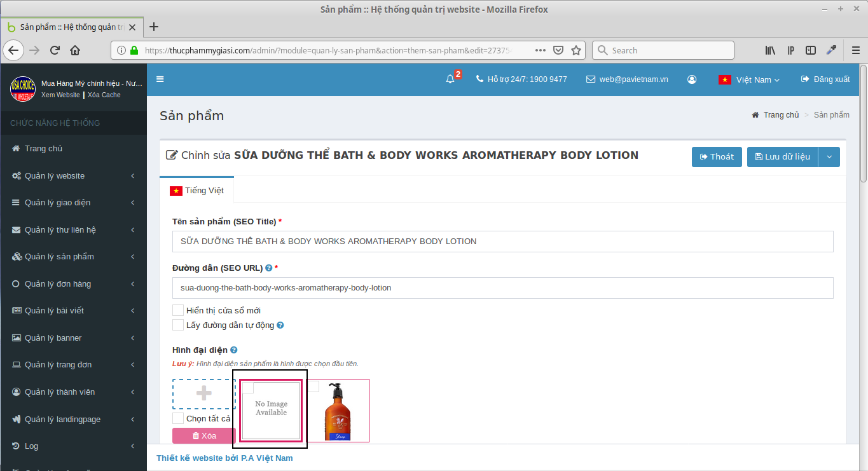Open the P.A Việt Nam footer link

pyautogui.click(x=267, y=458)
